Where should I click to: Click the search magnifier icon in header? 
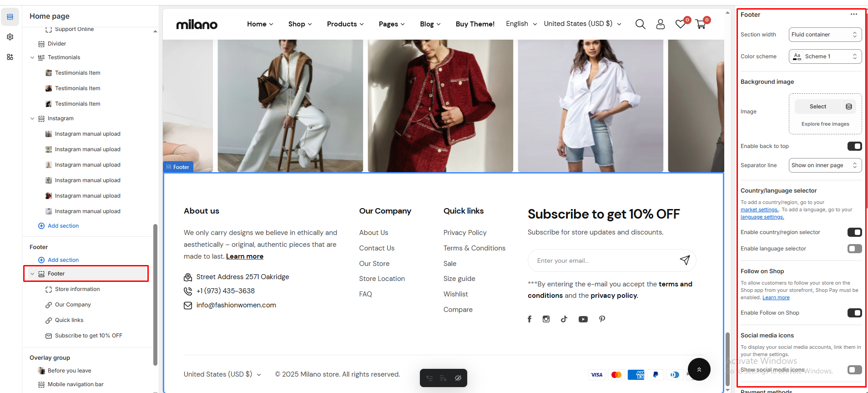(640, 24)
